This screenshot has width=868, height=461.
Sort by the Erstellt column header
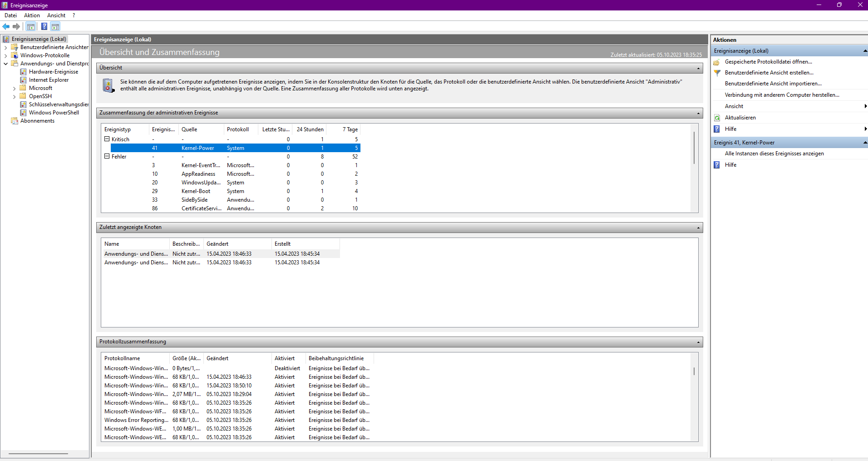pyautogui.click(x=306, y=244)
